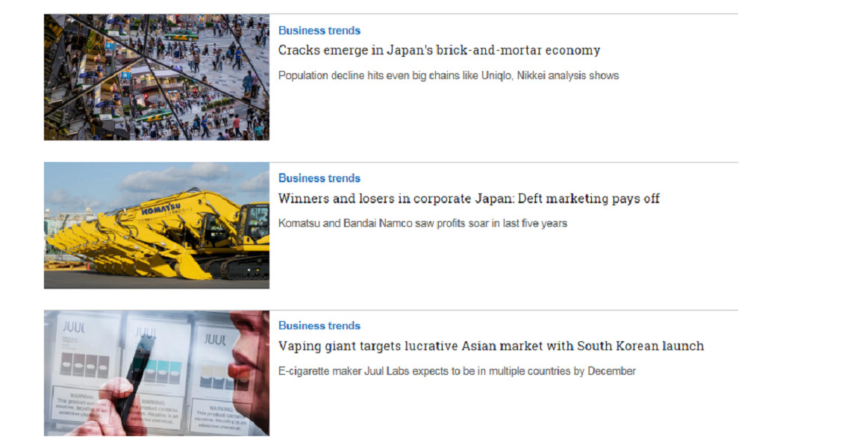
Task: Click Business trends above the Cracks emerge headline
Action: [319, 31]
